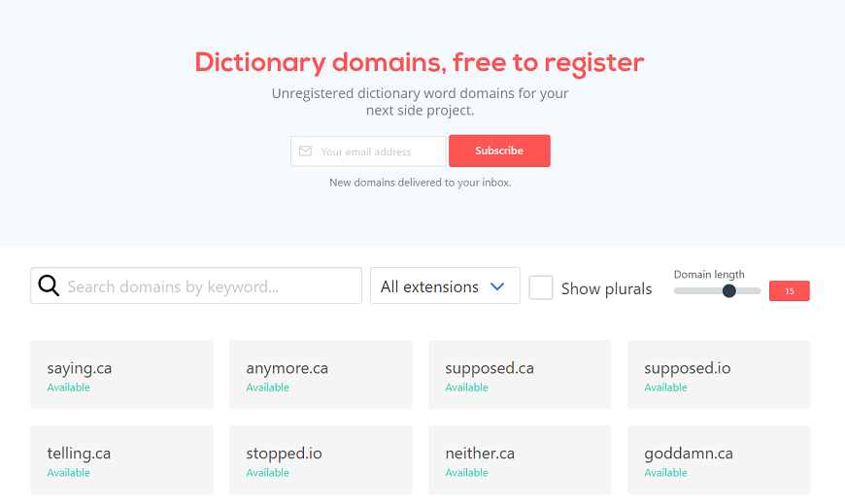Open the anymore.ca domain card
The image size is (845, 504).
coord(321,375)
